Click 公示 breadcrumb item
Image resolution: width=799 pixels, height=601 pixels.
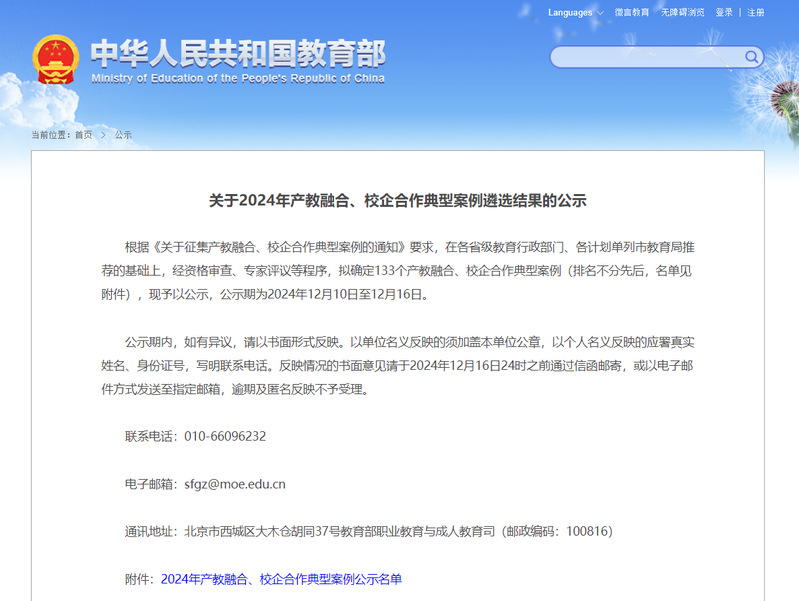[x=123, y=134]
